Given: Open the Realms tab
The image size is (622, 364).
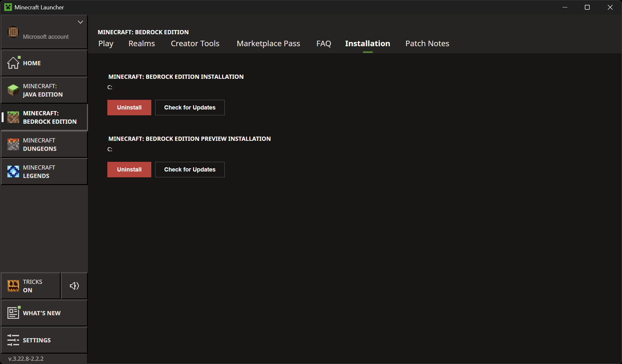Looking at the screenshot, I should click(141, 43).
